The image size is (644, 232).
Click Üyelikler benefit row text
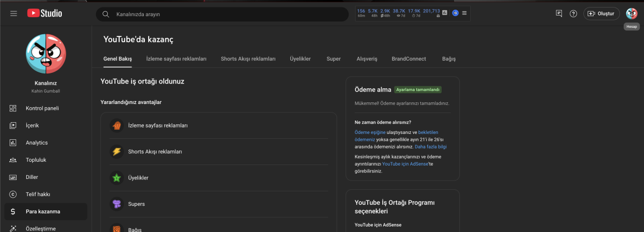(x=138, y=178)
